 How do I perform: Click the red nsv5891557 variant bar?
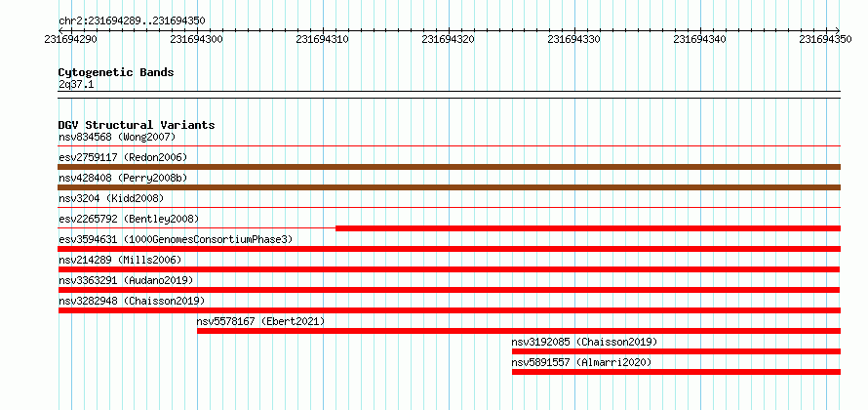[x=676, y=372]
